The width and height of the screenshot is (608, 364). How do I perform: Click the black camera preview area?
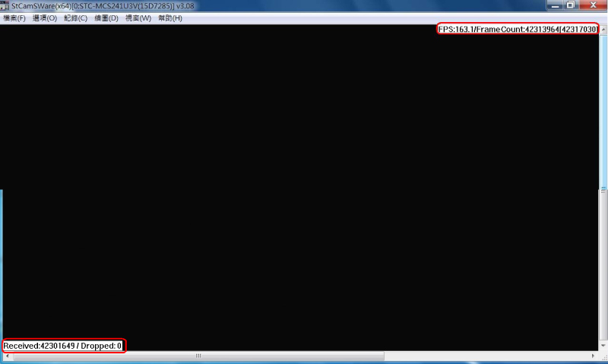(x=296, y=190)
